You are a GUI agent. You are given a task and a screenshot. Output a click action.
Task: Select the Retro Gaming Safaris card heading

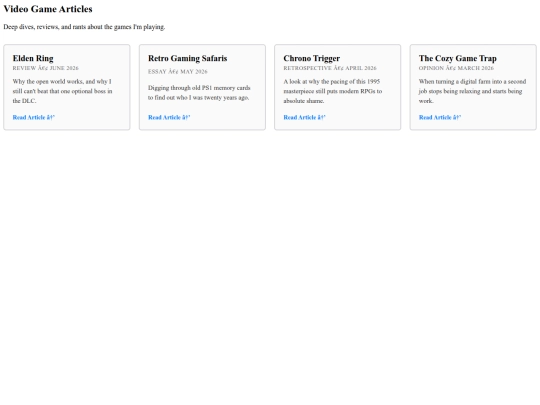pos(188,58)
